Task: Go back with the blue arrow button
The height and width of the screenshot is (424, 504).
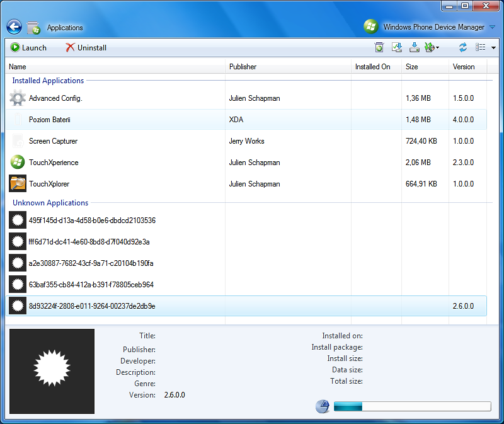Action: (x=14, y=27)
